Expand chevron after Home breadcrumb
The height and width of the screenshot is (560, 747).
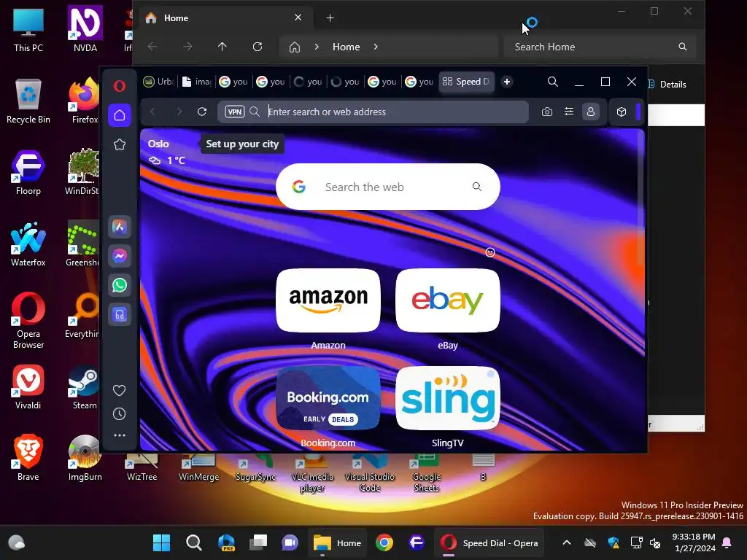(x=376, y=47)
